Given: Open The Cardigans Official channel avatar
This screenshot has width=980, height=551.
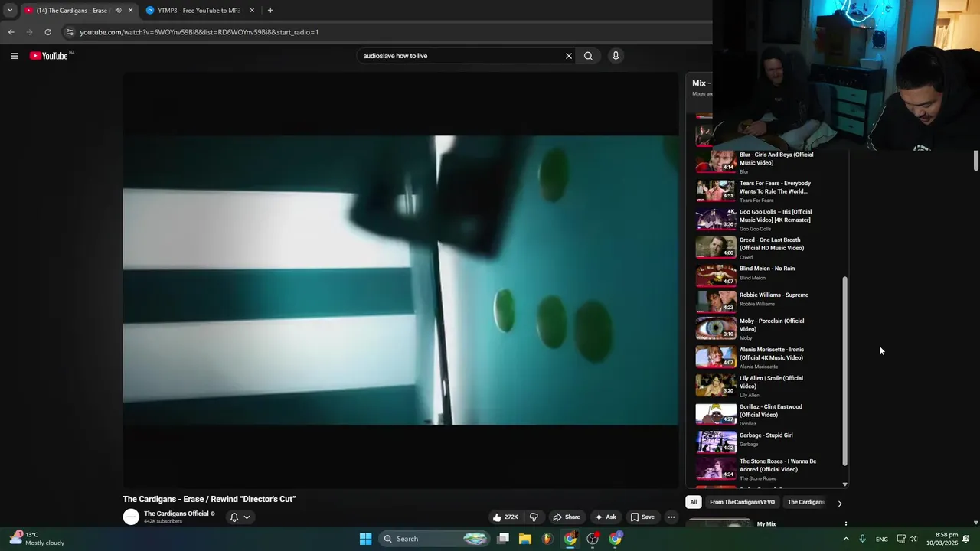Looking at the screenshot, I should point(131,517).
